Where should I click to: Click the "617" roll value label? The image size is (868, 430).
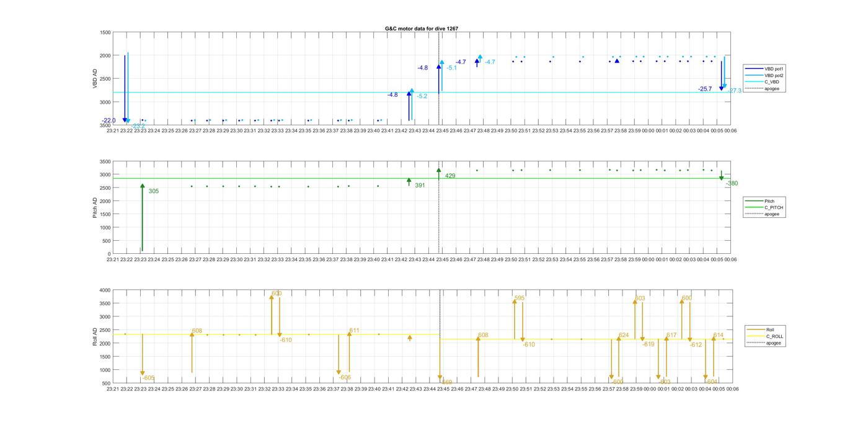pyautogui.click(x=671, y=335)
